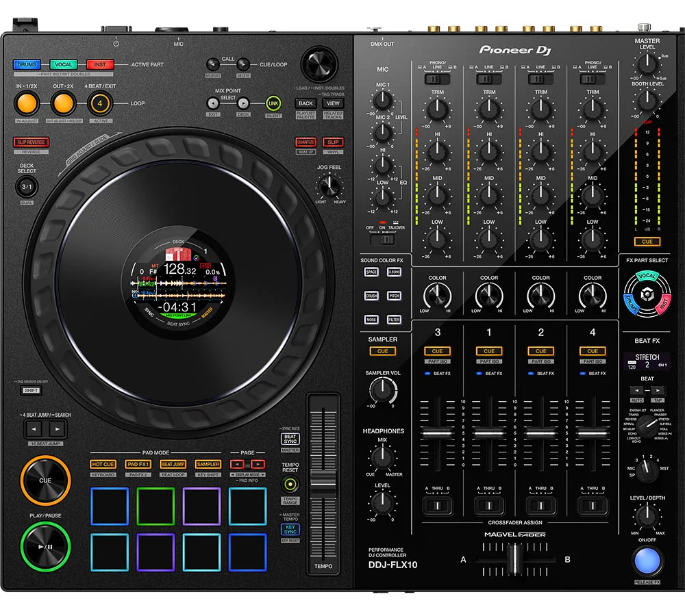Screen dimensions: 685x616
Task: Select the D.ECHO sound color FX
Action: [394, 272]
